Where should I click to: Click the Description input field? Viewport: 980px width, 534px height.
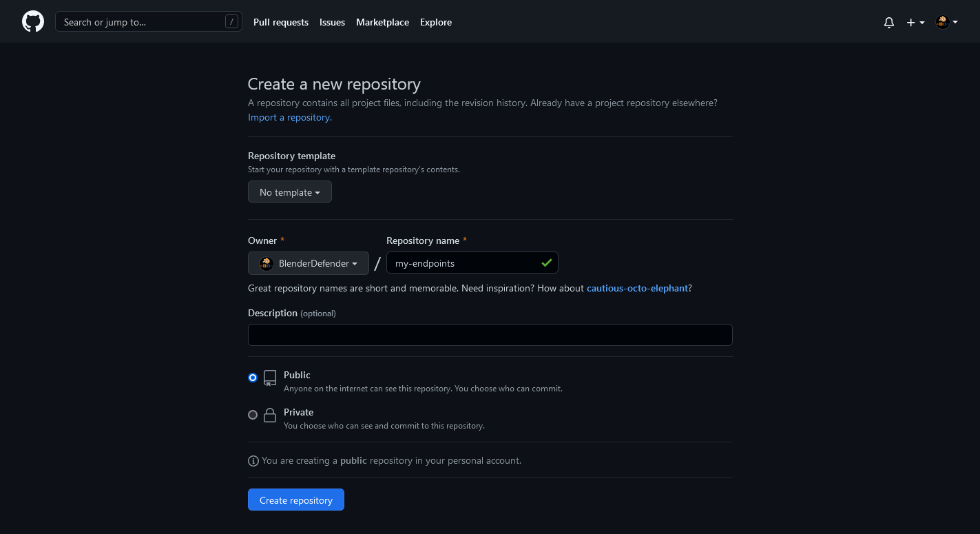(490, 335)
